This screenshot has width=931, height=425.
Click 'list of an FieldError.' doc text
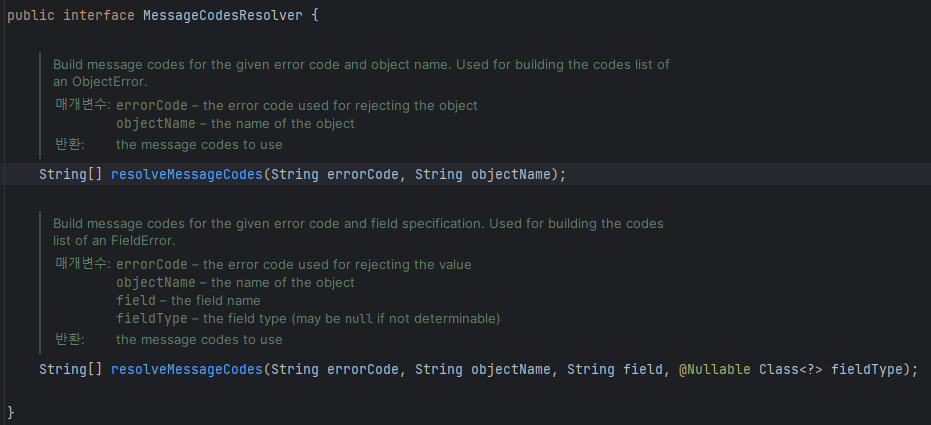tap(114, 241)
